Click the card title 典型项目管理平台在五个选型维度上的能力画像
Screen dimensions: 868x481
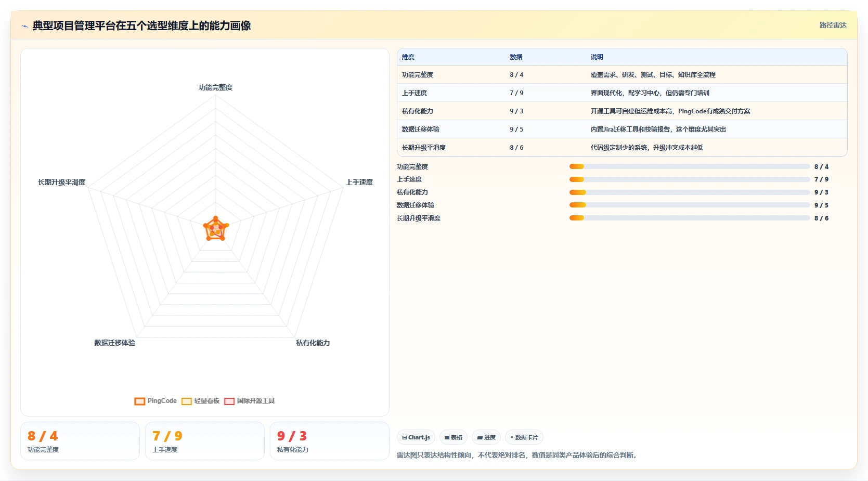(x=141, y=25)
